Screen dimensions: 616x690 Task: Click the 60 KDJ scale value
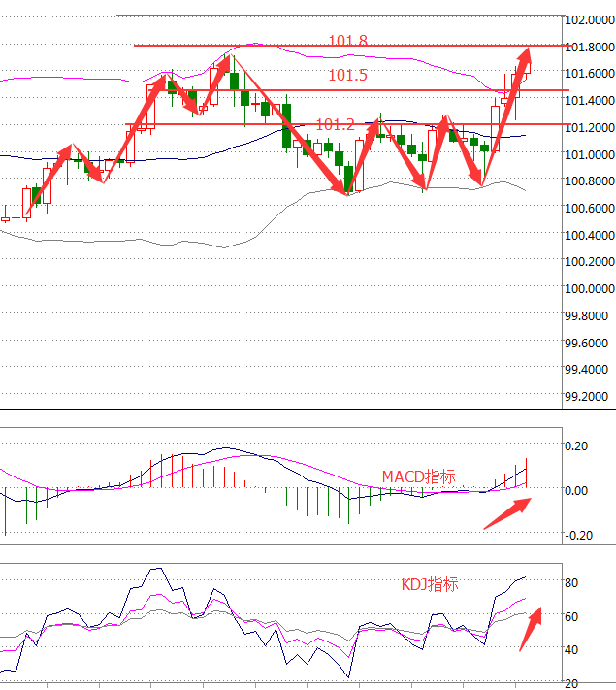pyautogui.click(x=571, y=617)
